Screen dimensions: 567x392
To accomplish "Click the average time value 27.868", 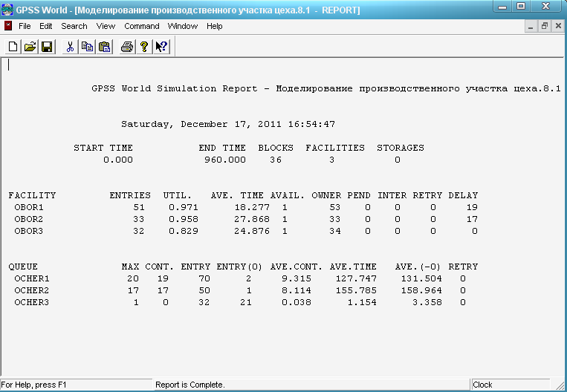I will click(252, 219).
